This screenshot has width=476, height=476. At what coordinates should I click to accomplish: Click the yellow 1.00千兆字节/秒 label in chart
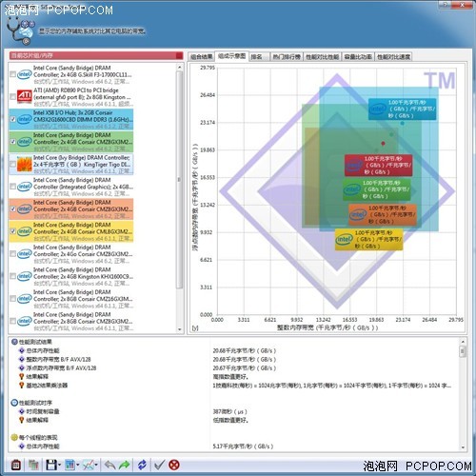click(368, 240)
